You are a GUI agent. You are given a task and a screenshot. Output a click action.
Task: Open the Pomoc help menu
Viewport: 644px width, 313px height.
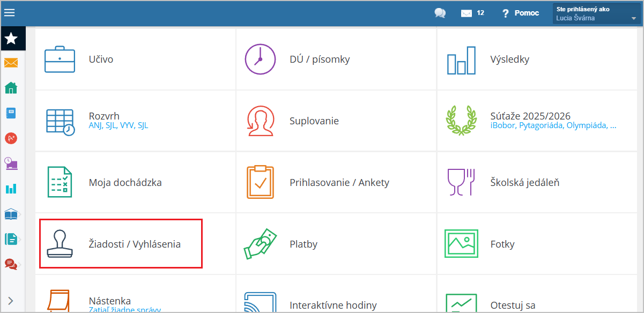click(520, 13)
